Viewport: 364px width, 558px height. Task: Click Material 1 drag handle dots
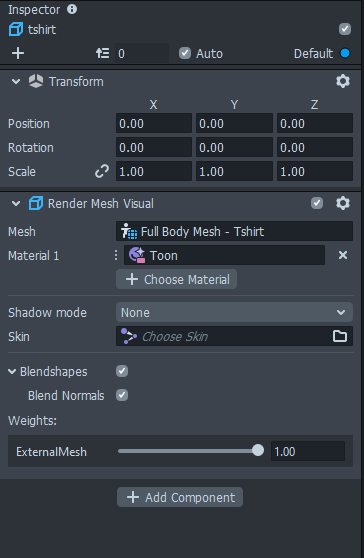point(116,255)
